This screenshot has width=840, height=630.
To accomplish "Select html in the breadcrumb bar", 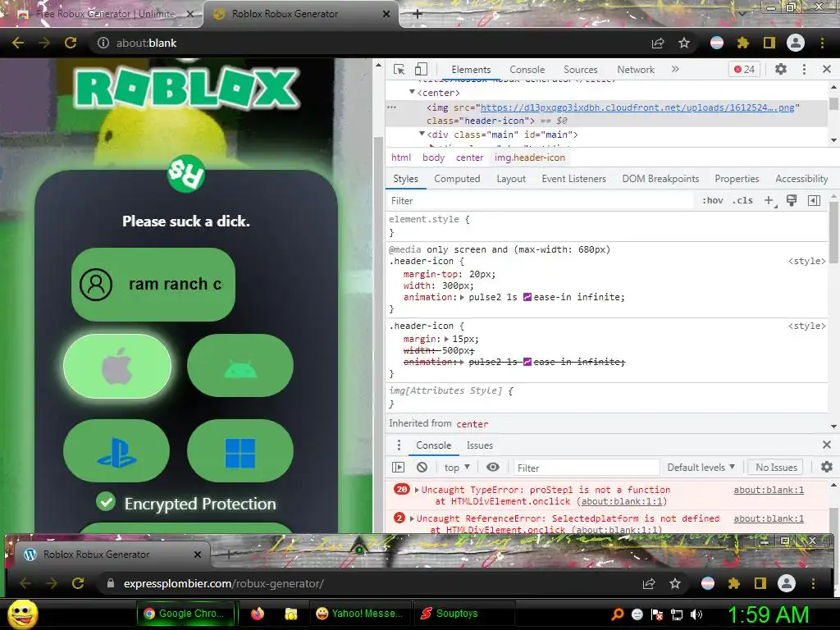I will [x=400, y=157].
